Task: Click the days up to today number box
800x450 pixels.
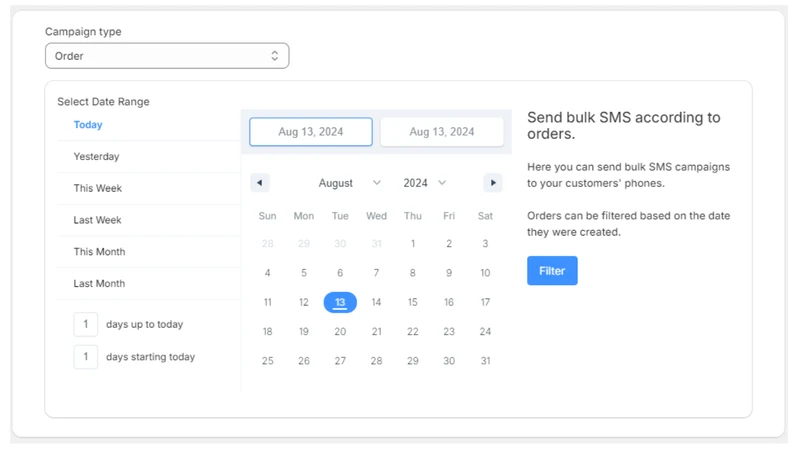Action: click(86, 324)
